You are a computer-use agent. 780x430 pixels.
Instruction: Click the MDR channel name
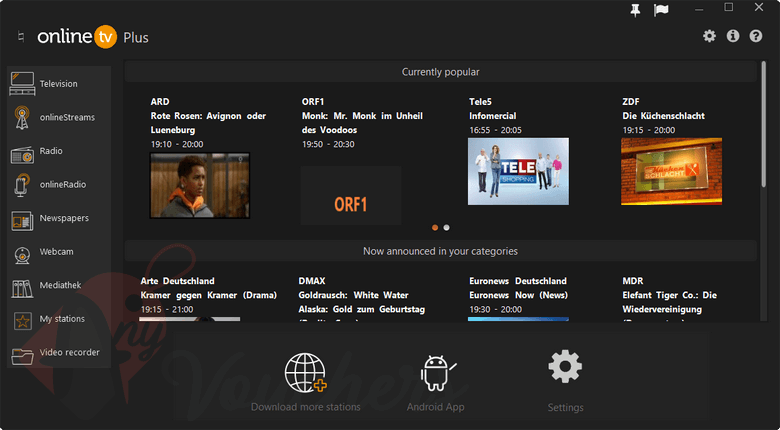coord(633,281)
